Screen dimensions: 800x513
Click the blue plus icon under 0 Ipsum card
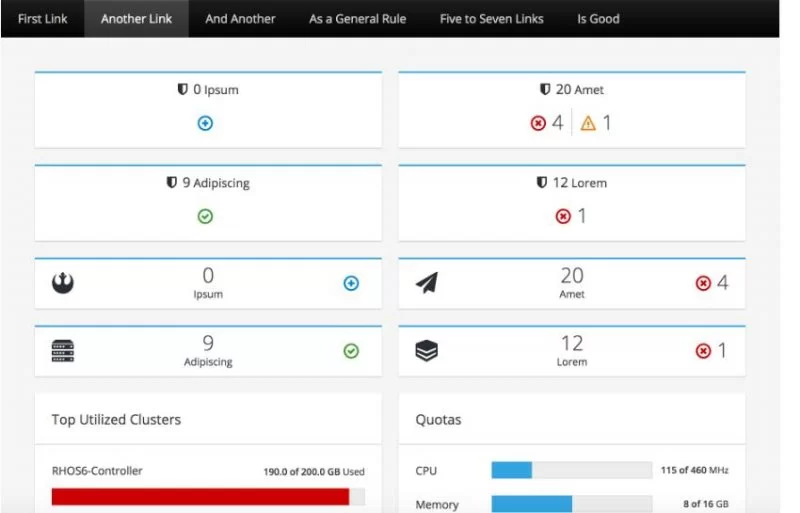coord(205,123)
